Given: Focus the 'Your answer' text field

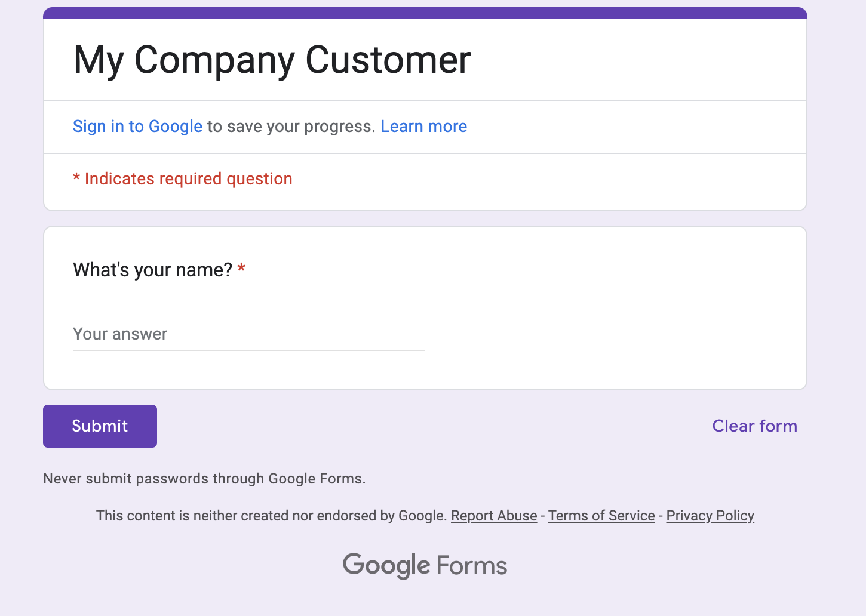Looking at the screenshot, I should tap(249, 334).
